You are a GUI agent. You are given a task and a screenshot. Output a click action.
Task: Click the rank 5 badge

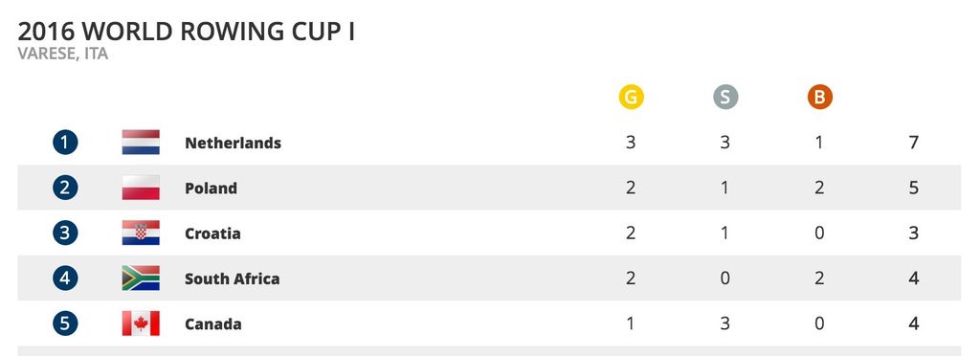(65, 323)
